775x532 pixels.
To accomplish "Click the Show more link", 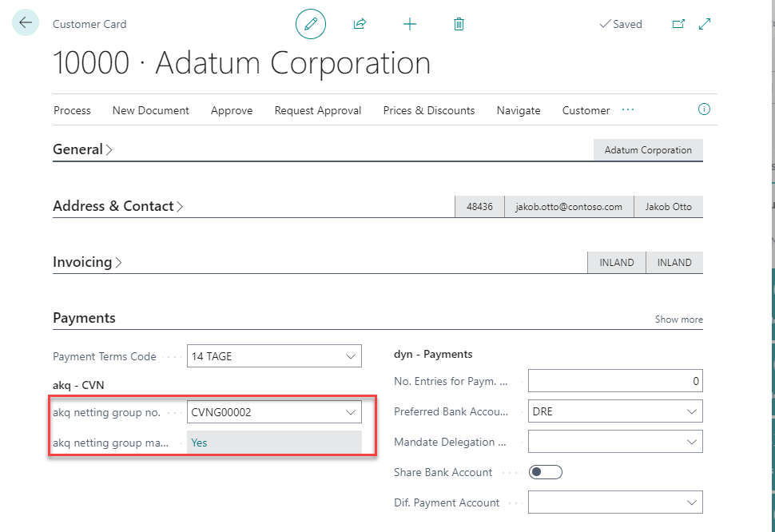I will tap(678, 320).
